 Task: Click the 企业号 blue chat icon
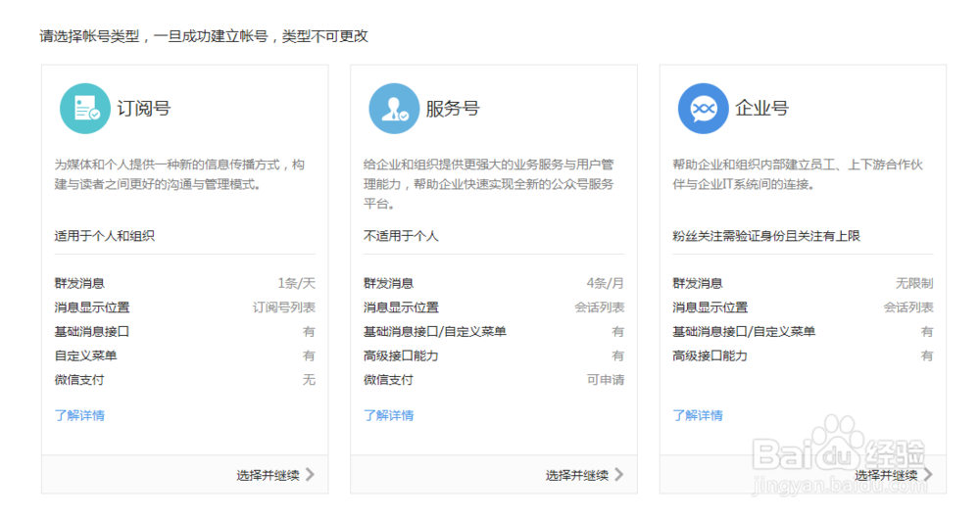coord(703,109)
